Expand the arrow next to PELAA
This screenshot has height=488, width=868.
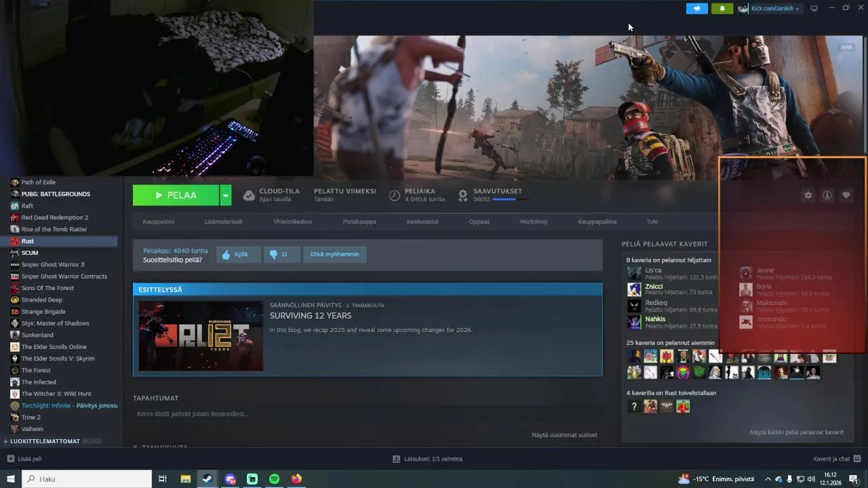226,195
